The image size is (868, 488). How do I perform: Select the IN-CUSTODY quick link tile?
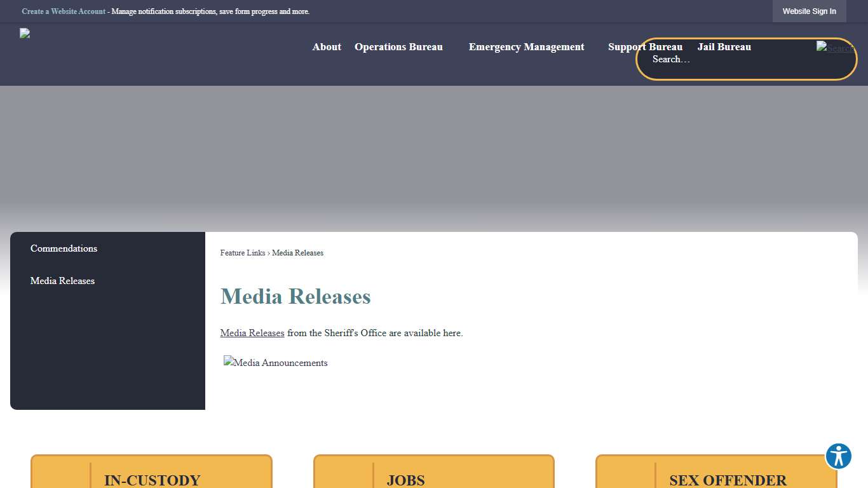tap(151, 477)
